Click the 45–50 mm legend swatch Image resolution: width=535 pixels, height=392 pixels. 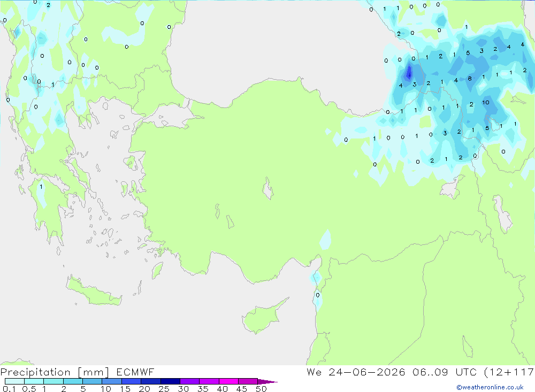click(248, 381)
